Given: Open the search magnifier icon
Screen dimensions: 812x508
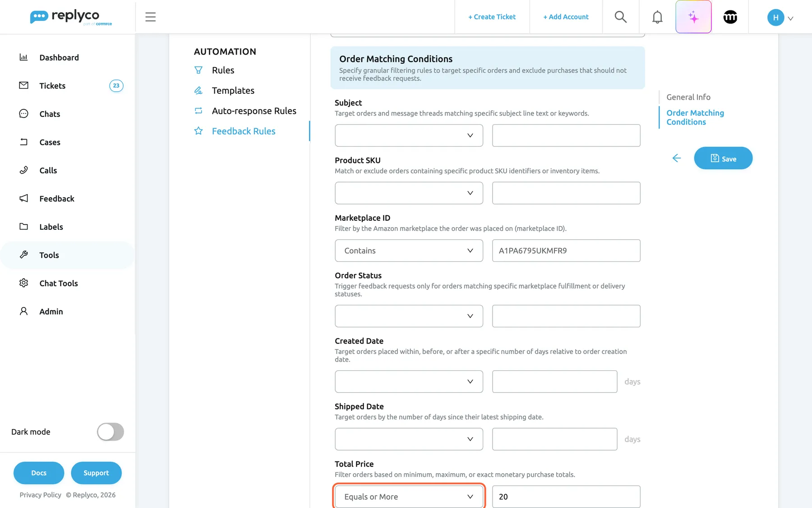Looking at the screenshot, I should 621,17.
